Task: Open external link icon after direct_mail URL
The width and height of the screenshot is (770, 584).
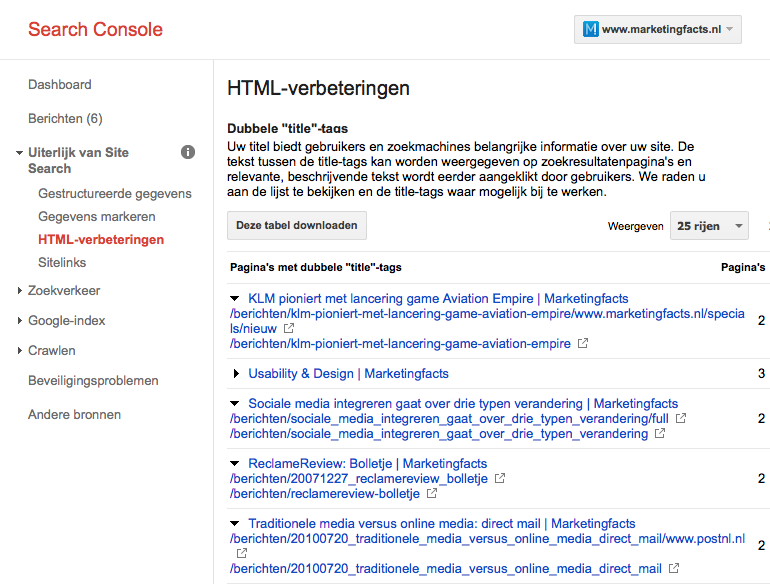Action: [675, 569]
